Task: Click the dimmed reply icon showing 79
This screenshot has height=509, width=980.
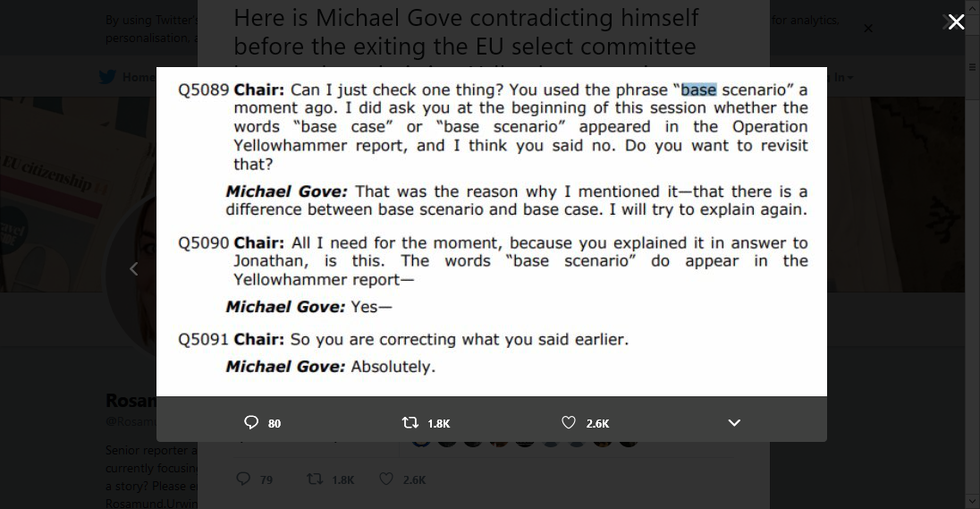Action: pyautogui.click(x=244, y=479)
